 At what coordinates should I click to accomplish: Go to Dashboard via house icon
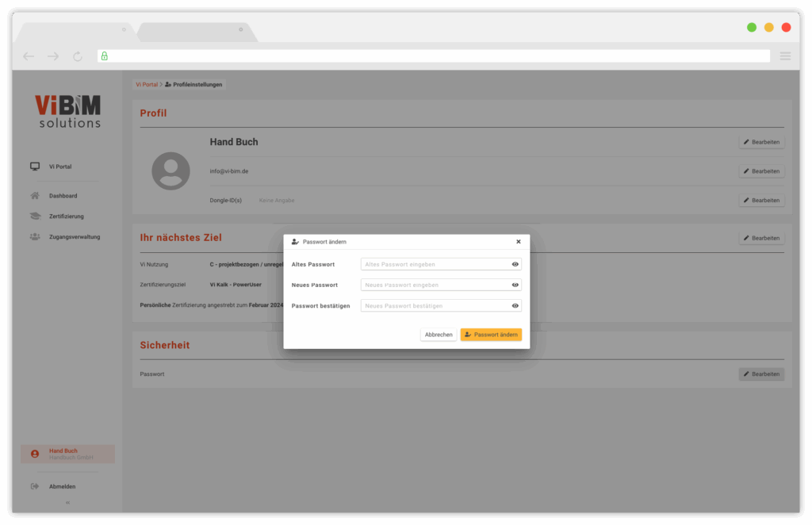(35, 196)
